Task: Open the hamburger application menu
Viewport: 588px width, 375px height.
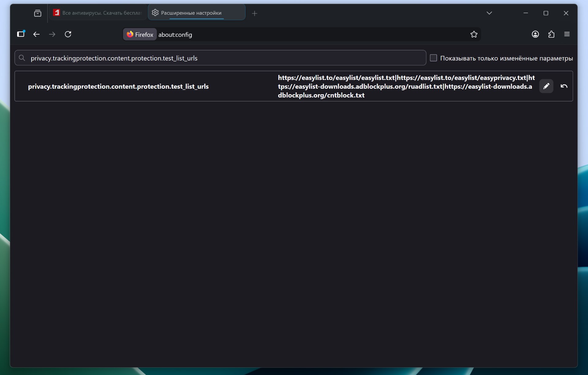Action: click(567, 34)
